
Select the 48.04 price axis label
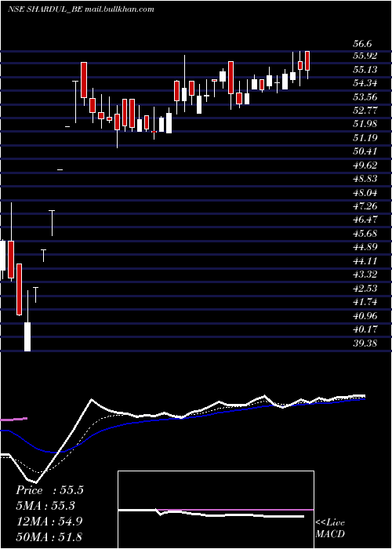pyautogui.click(x=365, y=192)
